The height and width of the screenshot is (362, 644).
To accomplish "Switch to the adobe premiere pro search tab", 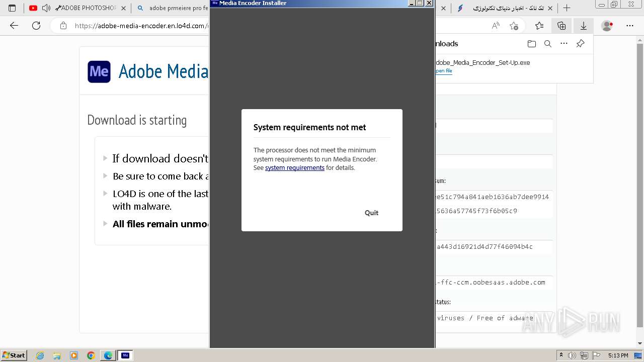I will (x=173, y=8).
